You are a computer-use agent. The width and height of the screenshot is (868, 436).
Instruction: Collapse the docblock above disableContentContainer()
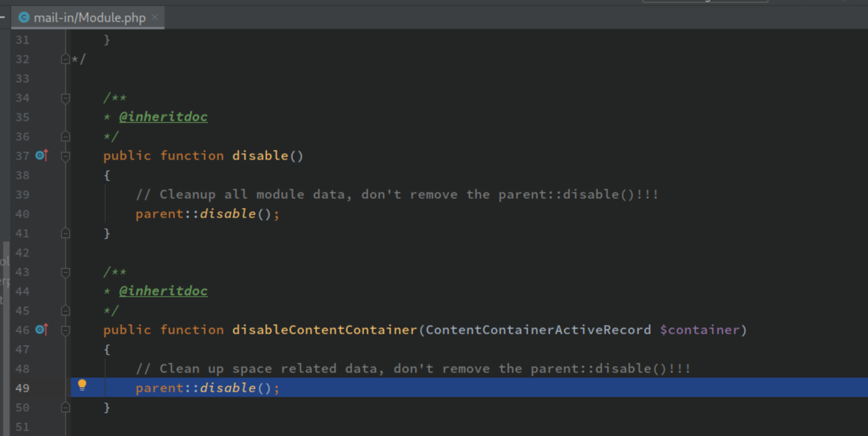point(65,272)
